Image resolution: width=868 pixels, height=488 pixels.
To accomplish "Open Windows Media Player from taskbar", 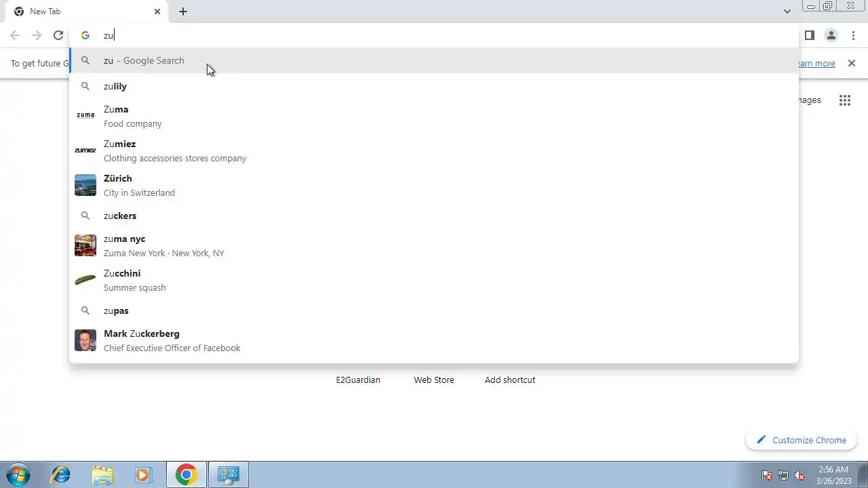I will [143, 475].
